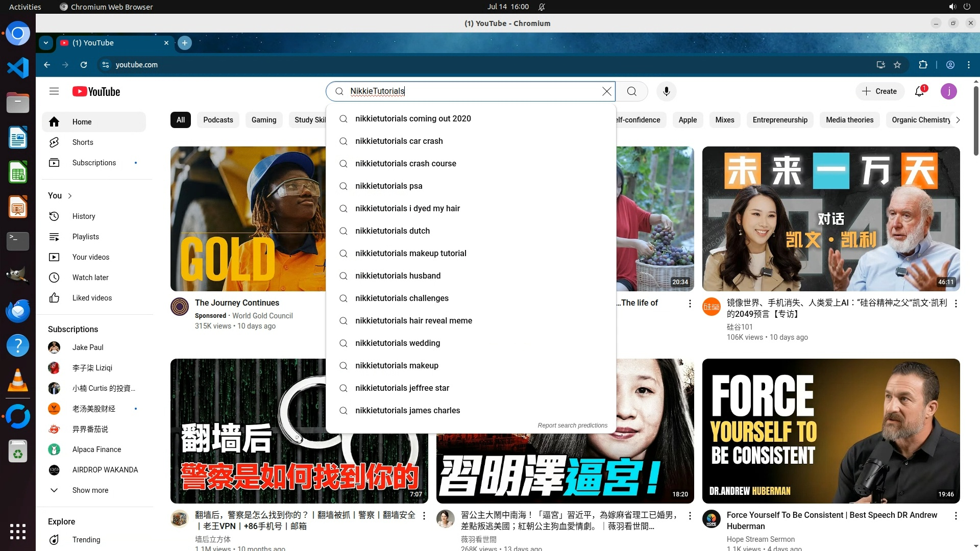Click Report search predictions link
This screenshot has width=980, height=551.
(572, 425)
